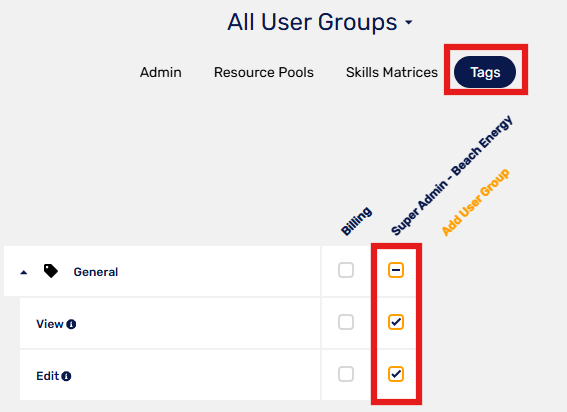The image size is (567, 412).
Task: Toggle General checkbox for Billing group
Action: tap(346, 270)
